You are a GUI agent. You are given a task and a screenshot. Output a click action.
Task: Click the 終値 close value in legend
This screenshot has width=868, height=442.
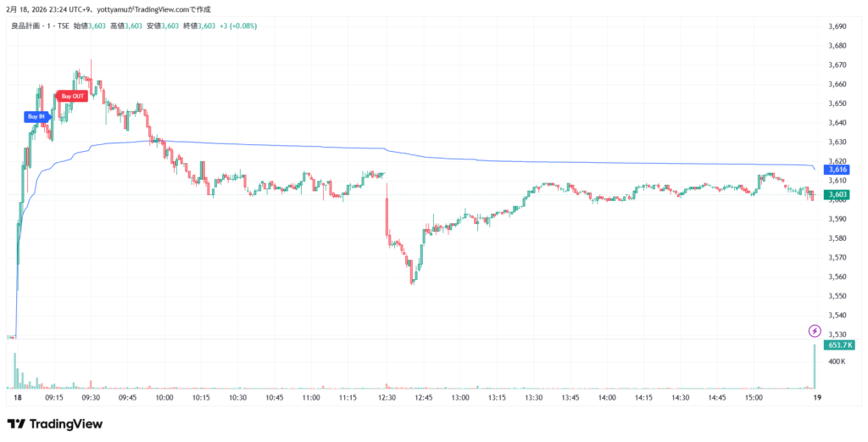coord(198,26)
